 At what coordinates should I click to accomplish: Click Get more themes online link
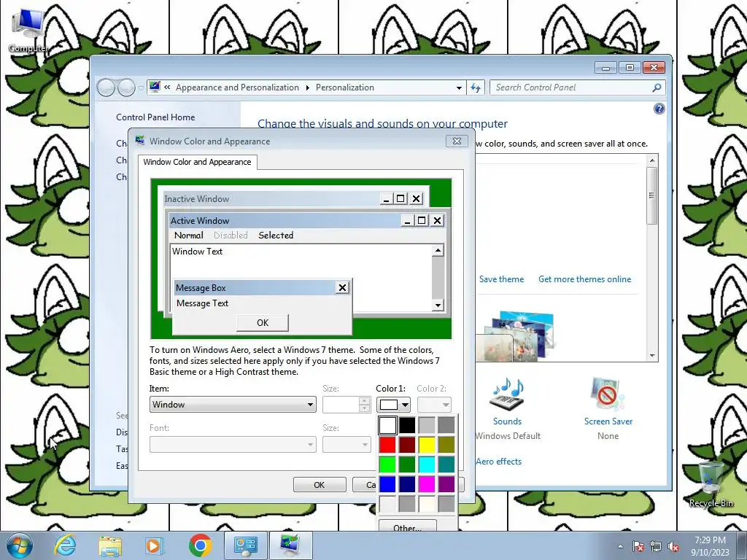584,279
